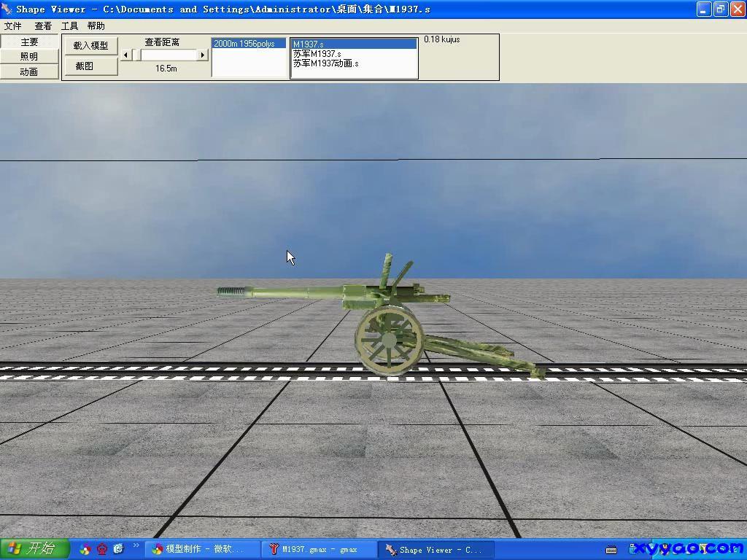Switch to M1937.gmax taskbar window

319,550
